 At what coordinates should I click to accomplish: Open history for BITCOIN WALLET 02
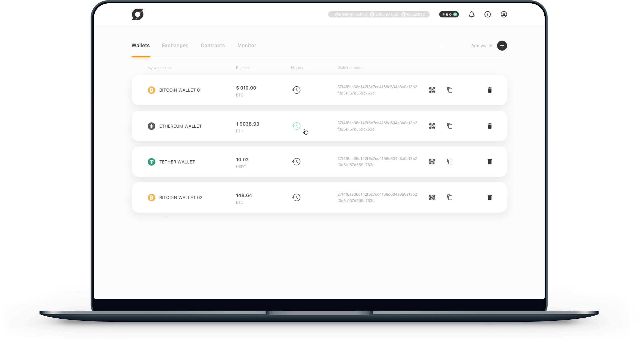pyautogui.click(x=296, y=197)
